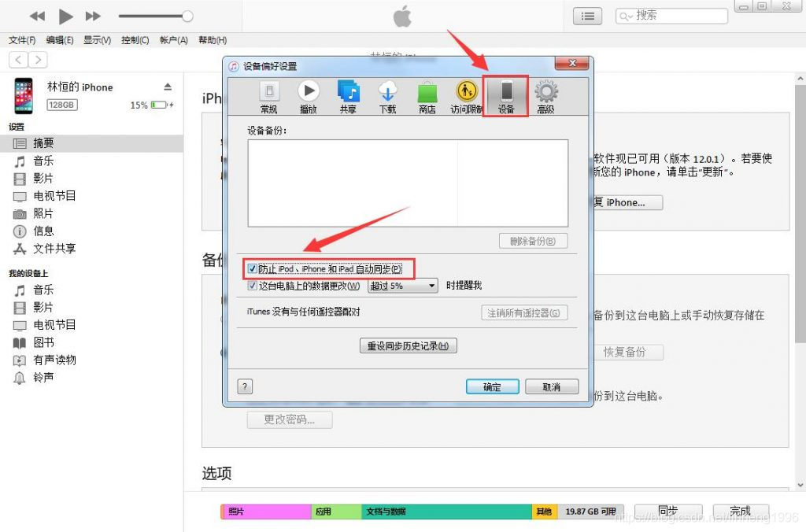Go forward with the right navigation arrow

pos(38,60)
